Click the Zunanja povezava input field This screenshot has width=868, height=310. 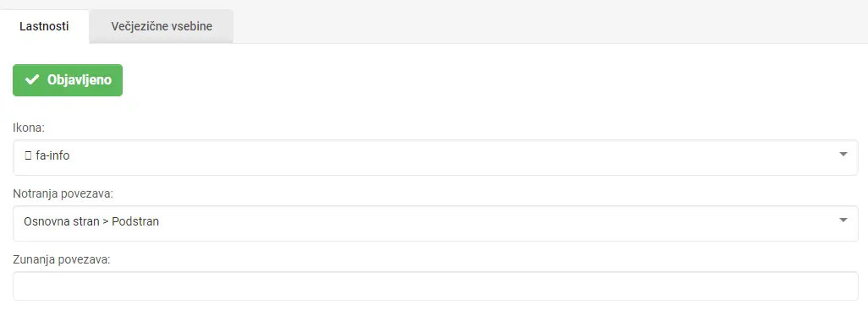[x=436, y=286]
